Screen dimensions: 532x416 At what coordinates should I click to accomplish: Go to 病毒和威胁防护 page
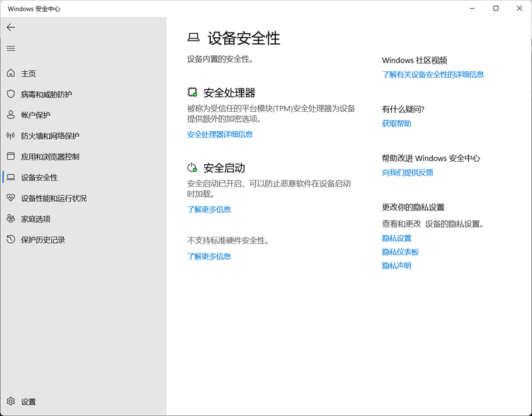pos(47,95)
